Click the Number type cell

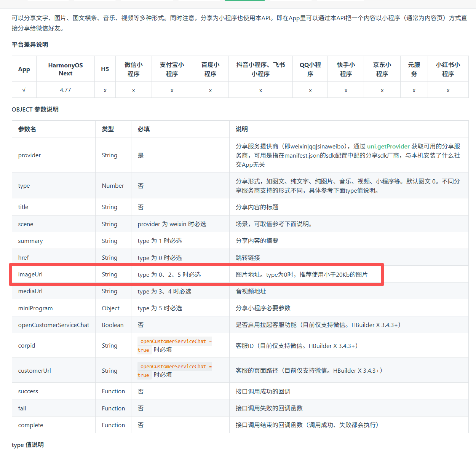point(113,185)
